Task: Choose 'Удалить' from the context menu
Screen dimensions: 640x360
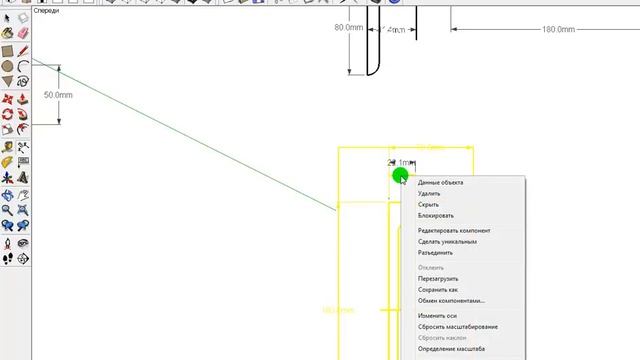Action: [429, 193]
